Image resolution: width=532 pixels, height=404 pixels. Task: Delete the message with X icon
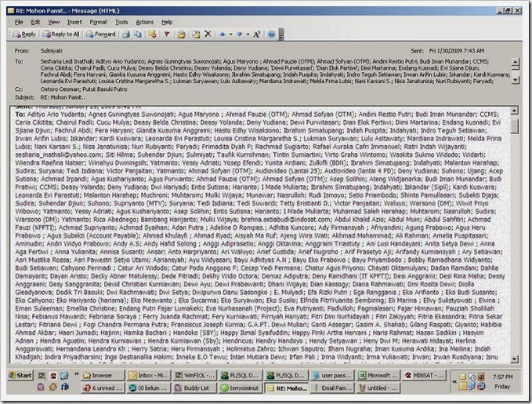click(x=208, y=34)
